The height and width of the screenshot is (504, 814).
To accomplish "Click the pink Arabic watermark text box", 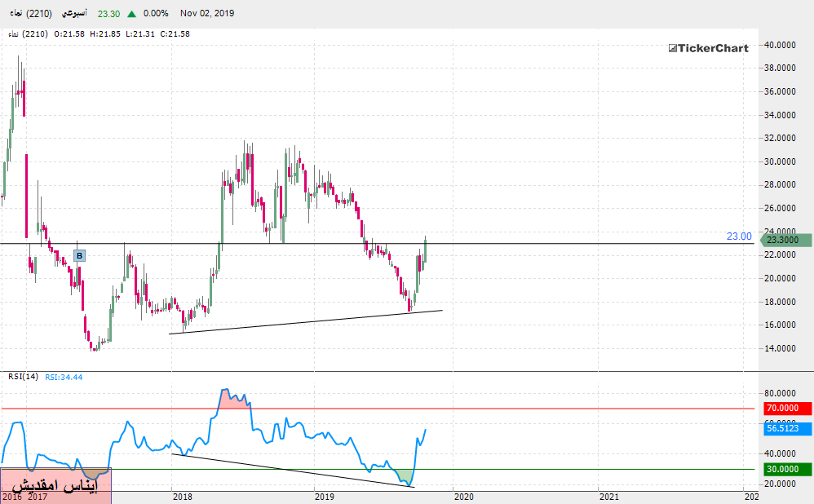I will (x=55, y=485).
